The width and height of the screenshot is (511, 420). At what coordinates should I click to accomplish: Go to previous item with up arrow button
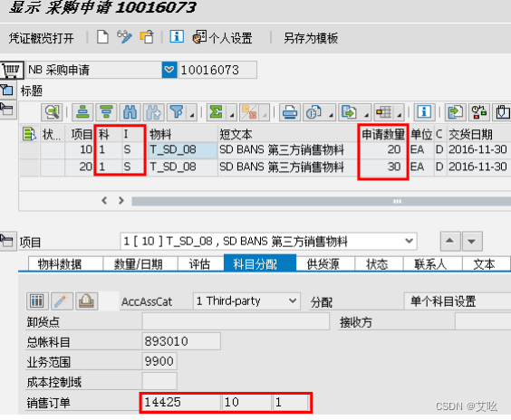[x=450, y=242]
